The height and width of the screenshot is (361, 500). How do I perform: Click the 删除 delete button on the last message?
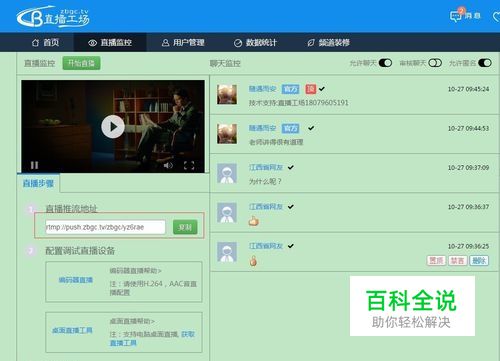(479, 260)
